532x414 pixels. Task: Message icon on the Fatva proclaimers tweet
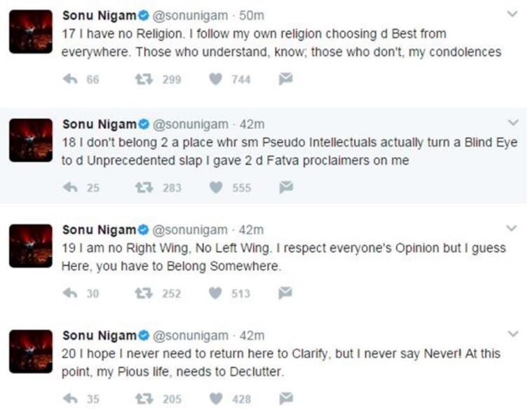[x=285, y=188]
